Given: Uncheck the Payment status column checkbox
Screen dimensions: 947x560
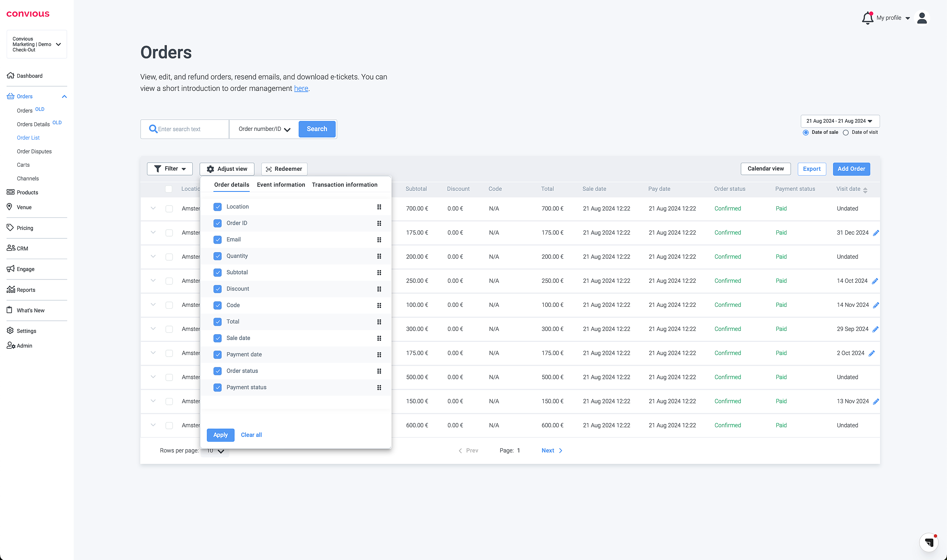Looking at the screenshot, I should (x=218, y=387).
